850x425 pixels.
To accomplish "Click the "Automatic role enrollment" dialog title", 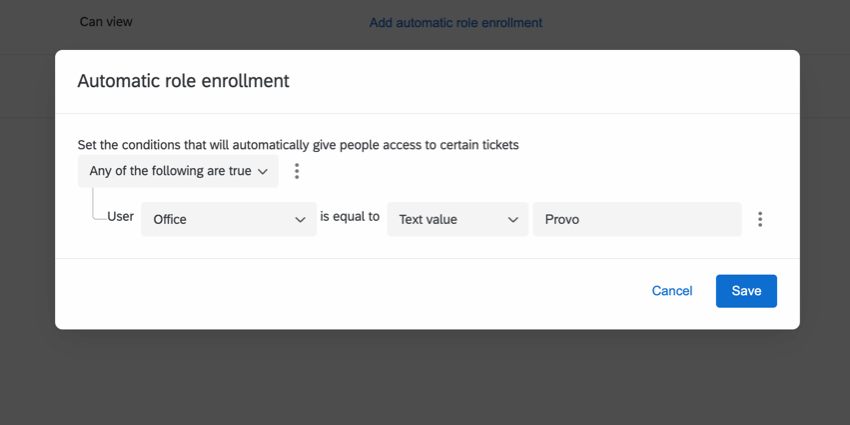I will tap(183, 81).
